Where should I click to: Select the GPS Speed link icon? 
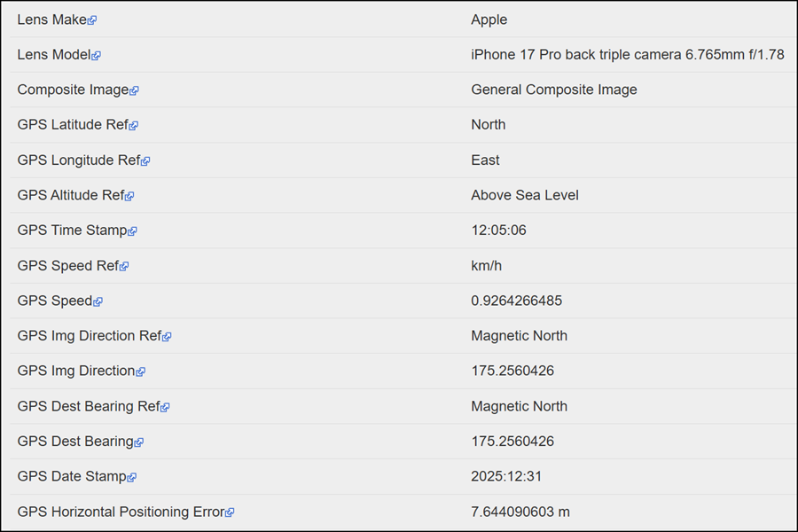98,300
